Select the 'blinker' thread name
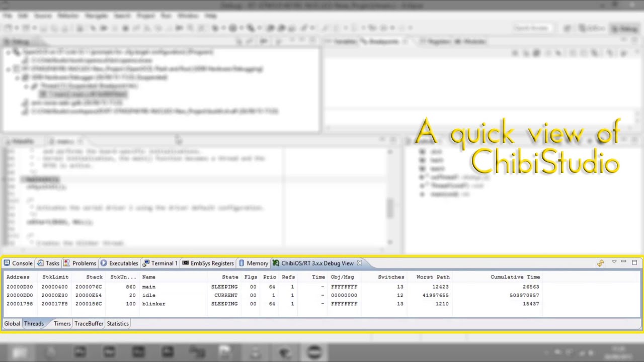Image resolution: width=644 pixels, height=362 pixels. (153, 304)
